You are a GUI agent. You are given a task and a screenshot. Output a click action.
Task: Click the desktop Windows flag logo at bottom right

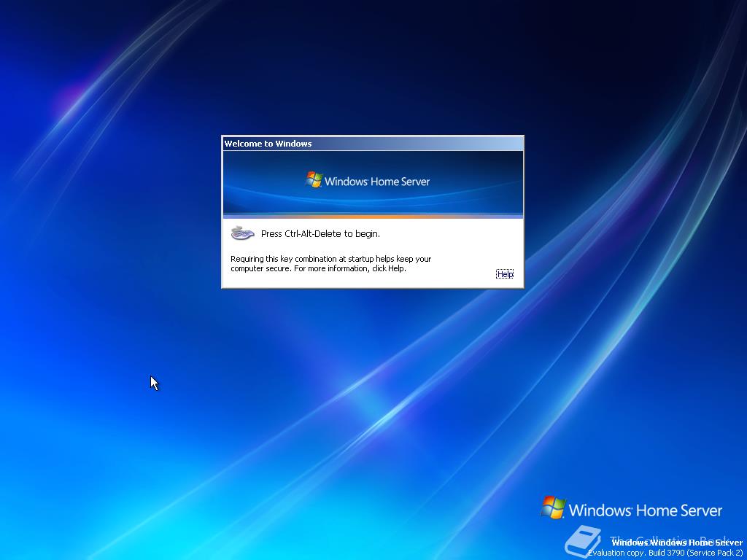pyautogui.click(x=553, y=507)
